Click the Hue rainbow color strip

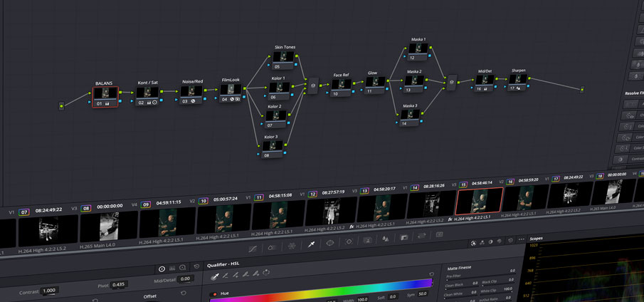tap(320, 284)
